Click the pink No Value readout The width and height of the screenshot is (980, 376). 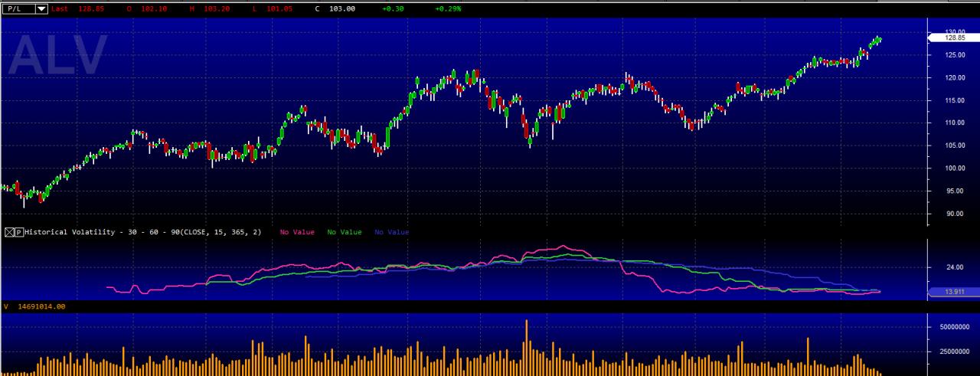point(297,232)
